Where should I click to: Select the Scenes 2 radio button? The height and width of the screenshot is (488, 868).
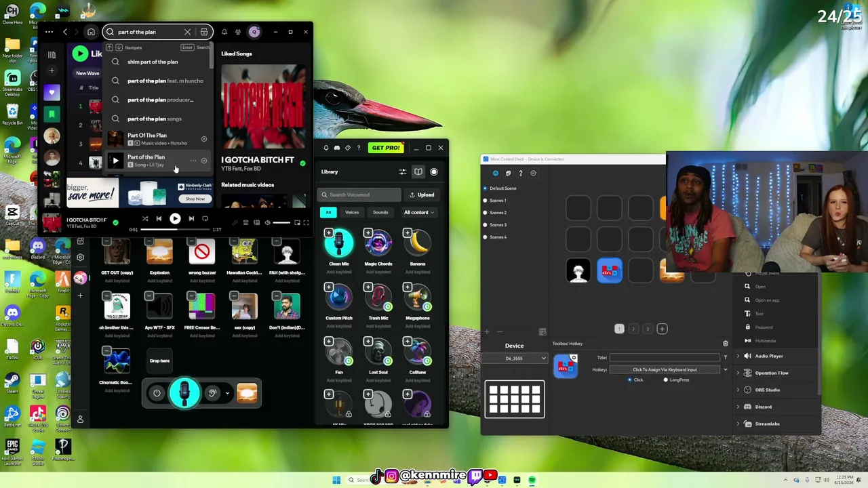(485, 213)
